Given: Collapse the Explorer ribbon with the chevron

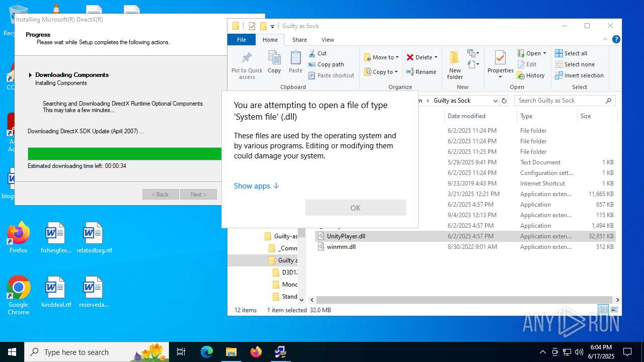Looking at the screenshot, I should [605, 39].
